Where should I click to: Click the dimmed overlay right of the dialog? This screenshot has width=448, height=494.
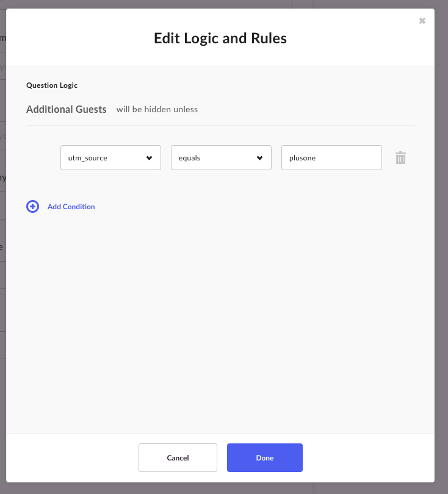(x=441, y=247)
